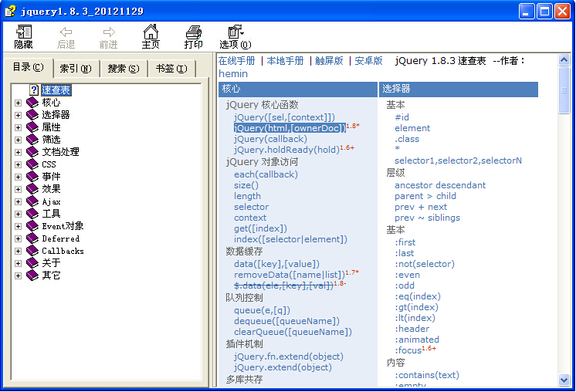Open the 本地手册 link
This screenshot has width=576, height=392.
[286, 61]
